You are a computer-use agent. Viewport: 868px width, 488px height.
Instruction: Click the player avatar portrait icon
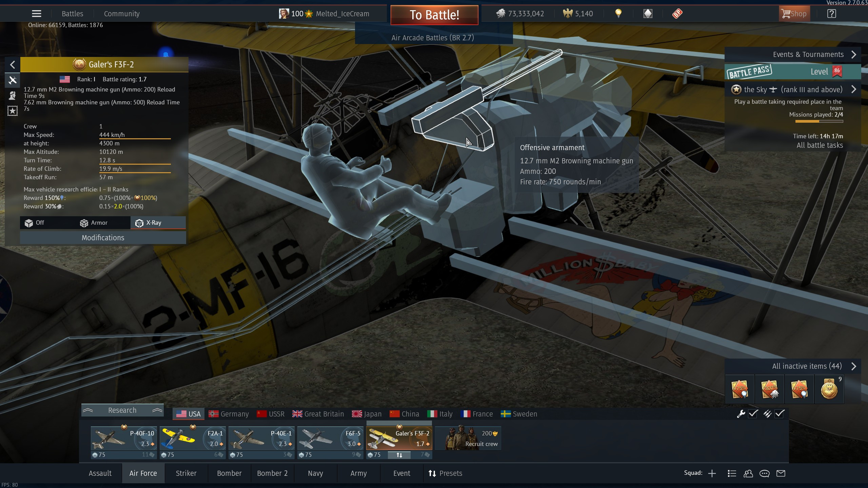pos(284,14)
